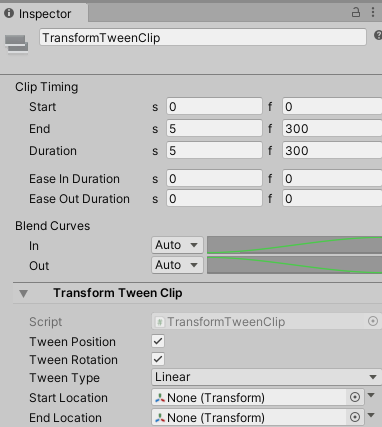This screenshot has height=427, width=382.
Task: Click the clip asset icon beside the name
Action: coord(16,44)
